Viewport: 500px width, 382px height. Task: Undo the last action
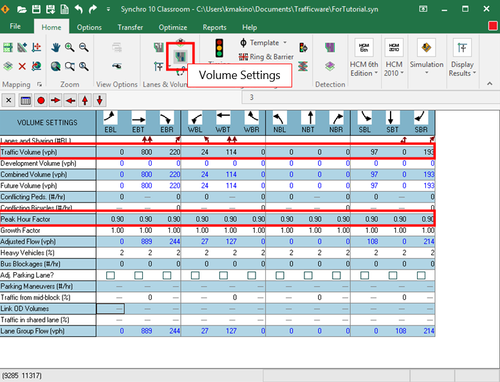[79, 9]
